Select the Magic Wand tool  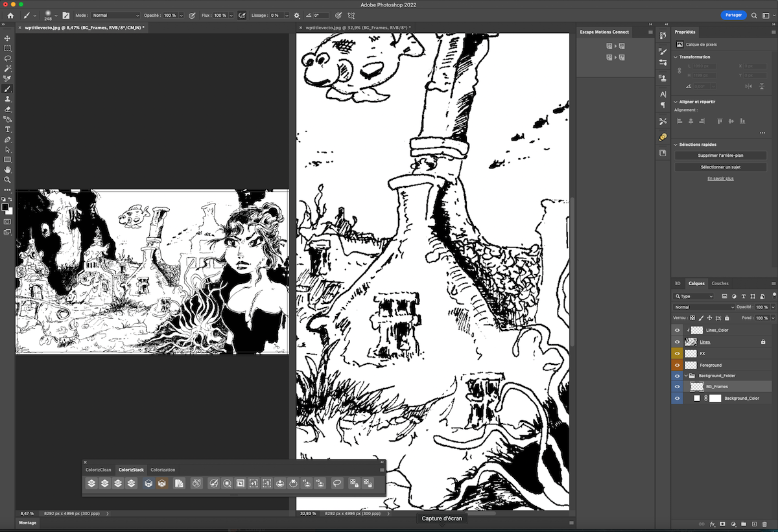coord(8,68)
